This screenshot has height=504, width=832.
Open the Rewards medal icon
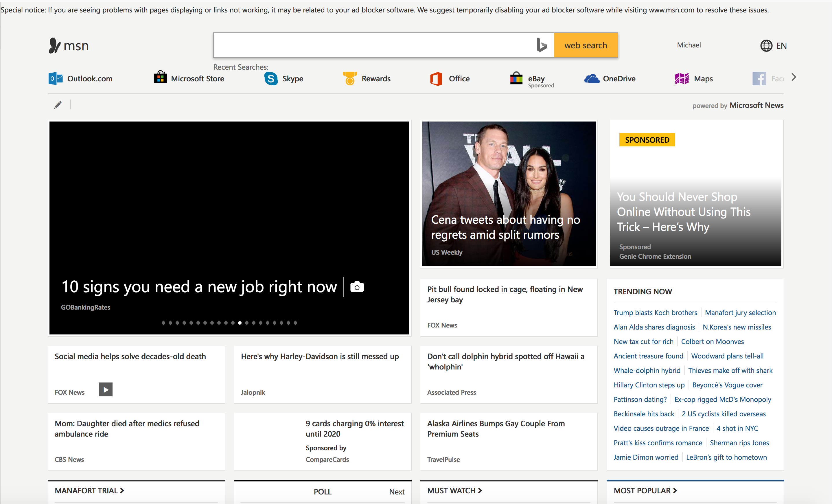click(350, 78)
